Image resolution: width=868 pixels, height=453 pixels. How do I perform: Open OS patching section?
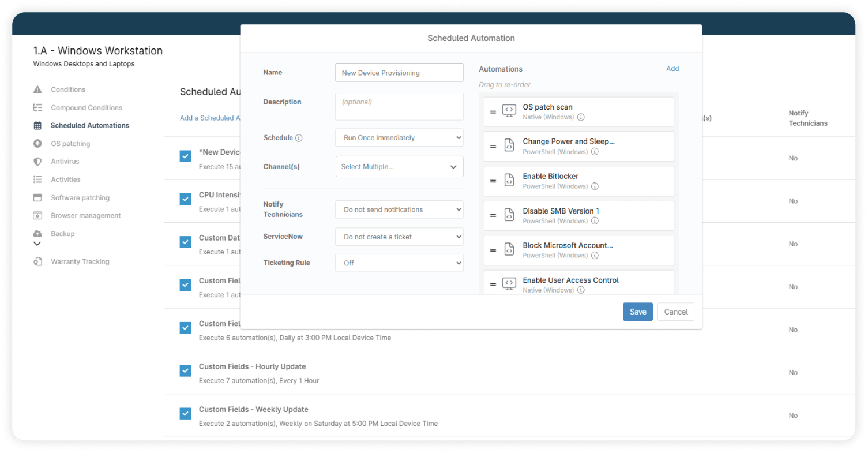(x=70, y=144)
